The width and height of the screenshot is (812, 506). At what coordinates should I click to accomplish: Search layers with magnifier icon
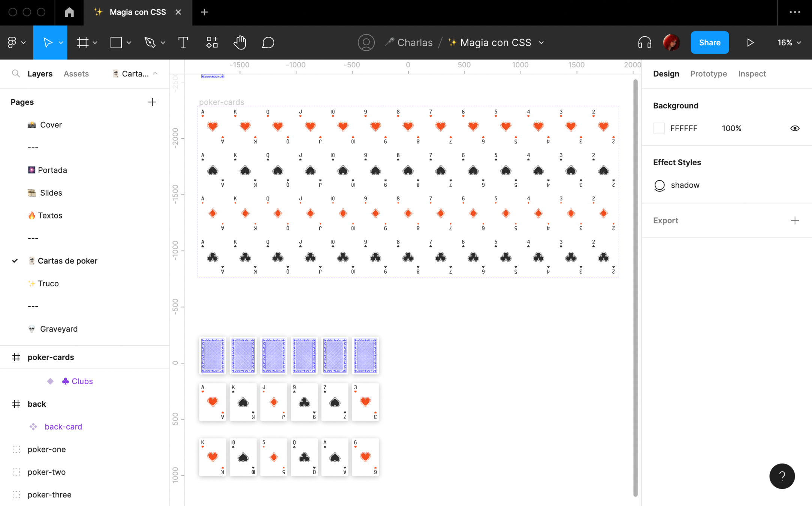(x=16, y=73)
